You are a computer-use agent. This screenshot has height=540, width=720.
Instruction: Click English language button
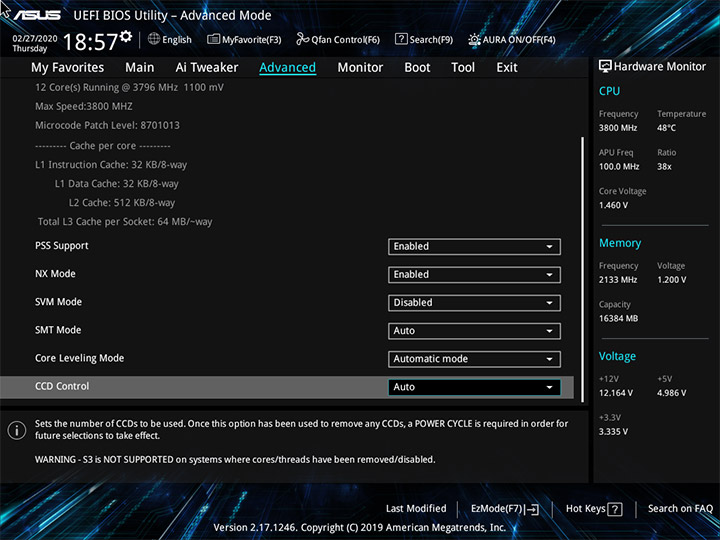tap(177, 39)
